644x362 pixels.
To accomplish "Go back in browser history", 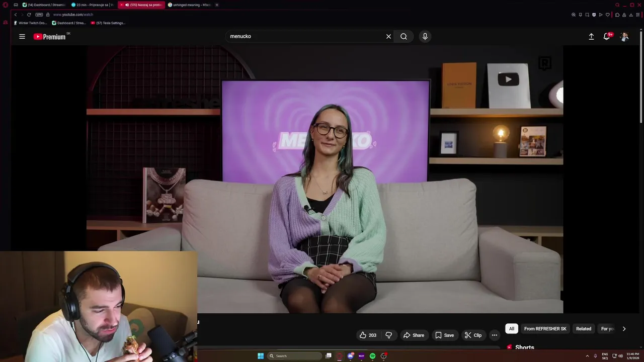I will tap(16, 15).
